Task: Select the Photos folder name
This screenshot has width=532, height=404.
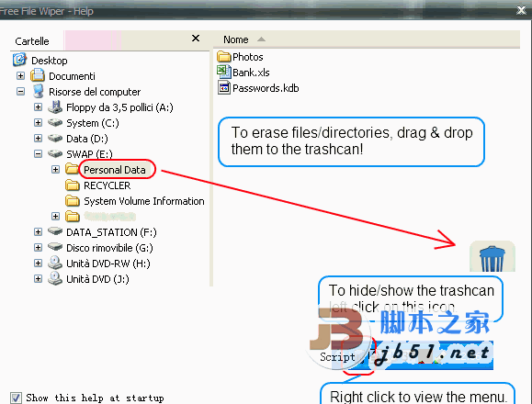Action: (x=248, y=57)
